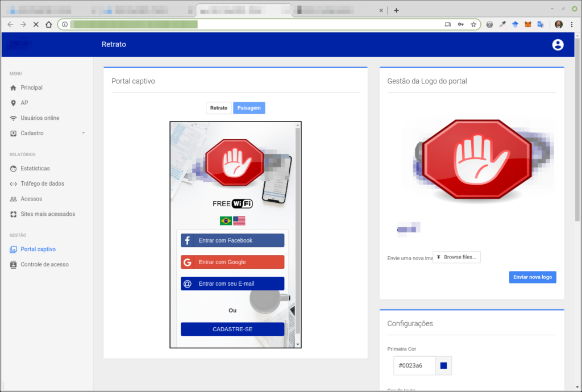
Task: Click the AP location pin icon
Action: (x=14, y=103)
